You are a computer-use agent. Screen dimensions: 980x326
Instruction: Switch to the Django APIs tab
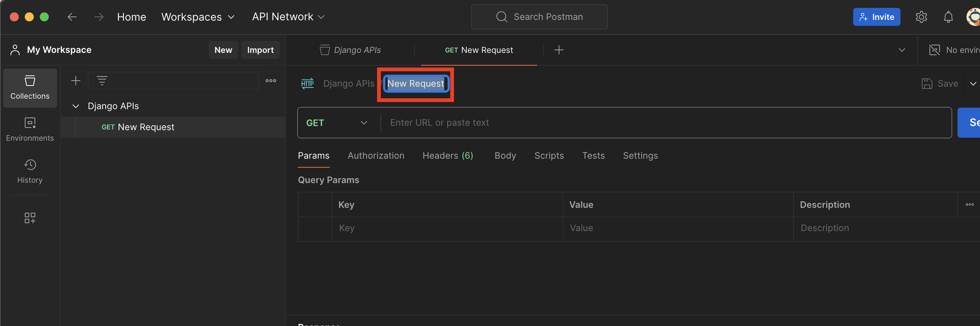pos(350,50)
